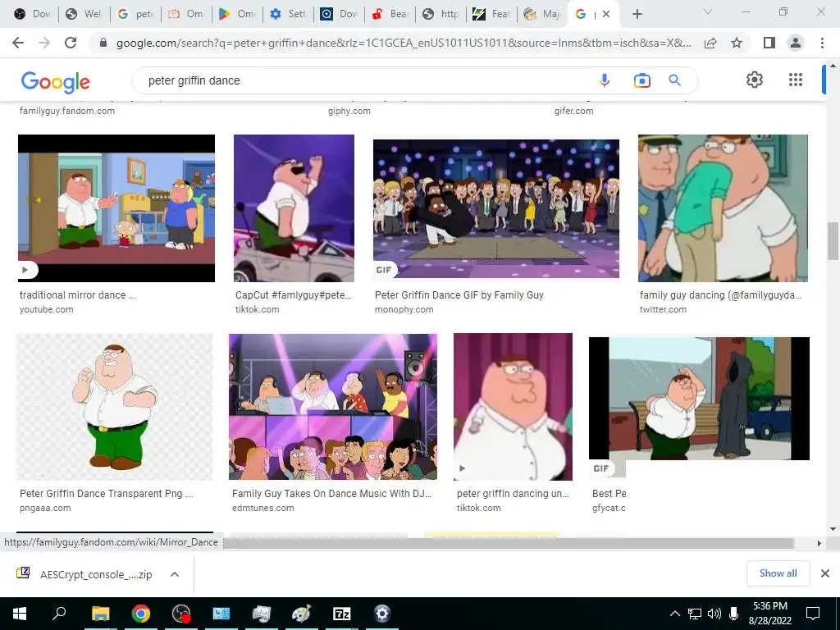Open the family guy dancing twitter image
This screenshot has height=630, width=840.
click(x=723, y=208)
